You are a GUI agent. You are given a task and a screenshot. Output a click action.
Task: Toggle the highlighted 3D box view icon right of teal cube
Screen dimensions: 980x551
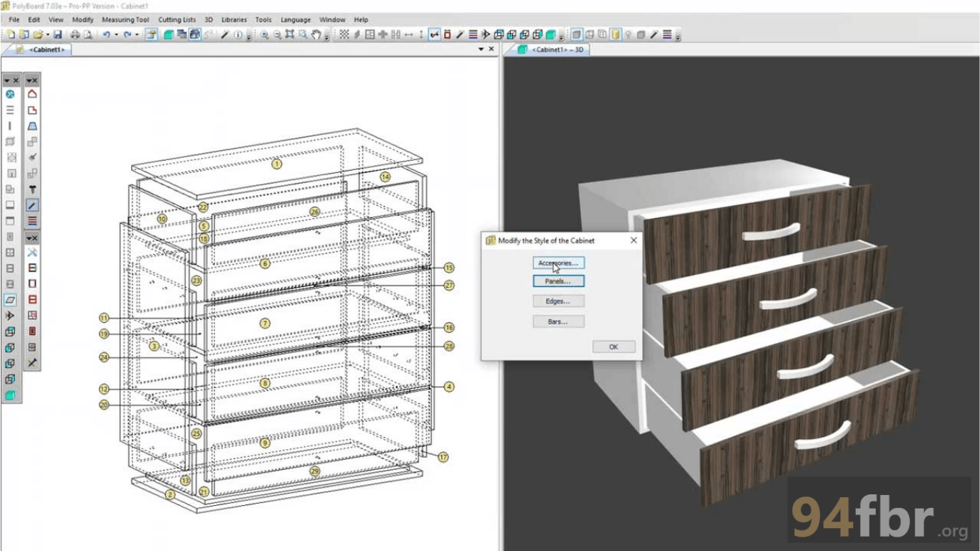195,34
